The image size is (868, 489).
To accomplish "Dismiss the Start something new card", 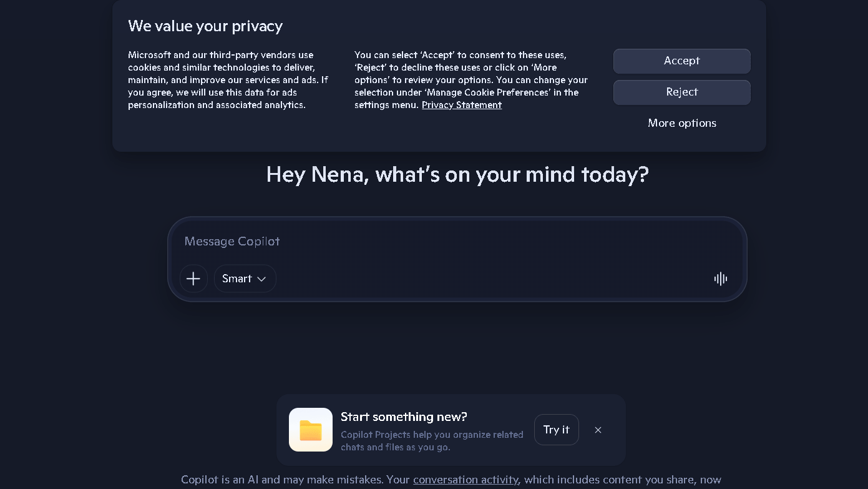I will point(598,430).
